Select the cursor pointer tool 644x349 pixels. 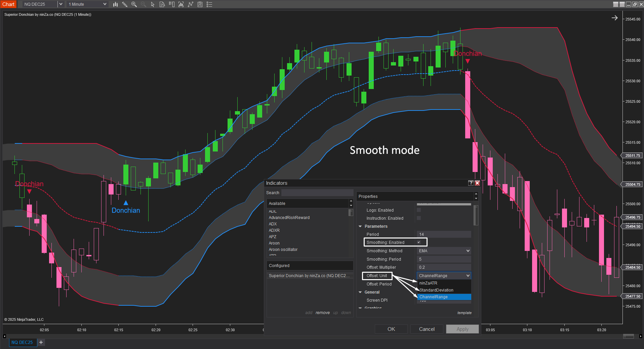[x=153, y=4]
